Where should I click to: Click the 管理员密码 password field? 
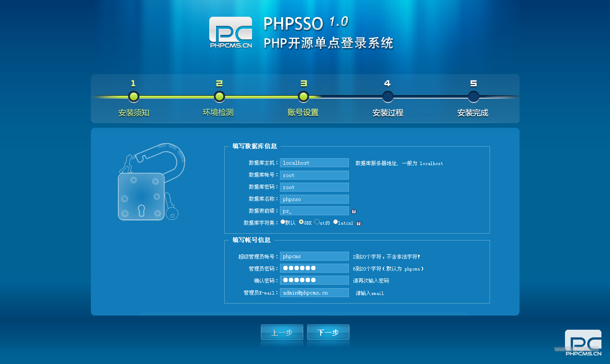click(314, 268)
